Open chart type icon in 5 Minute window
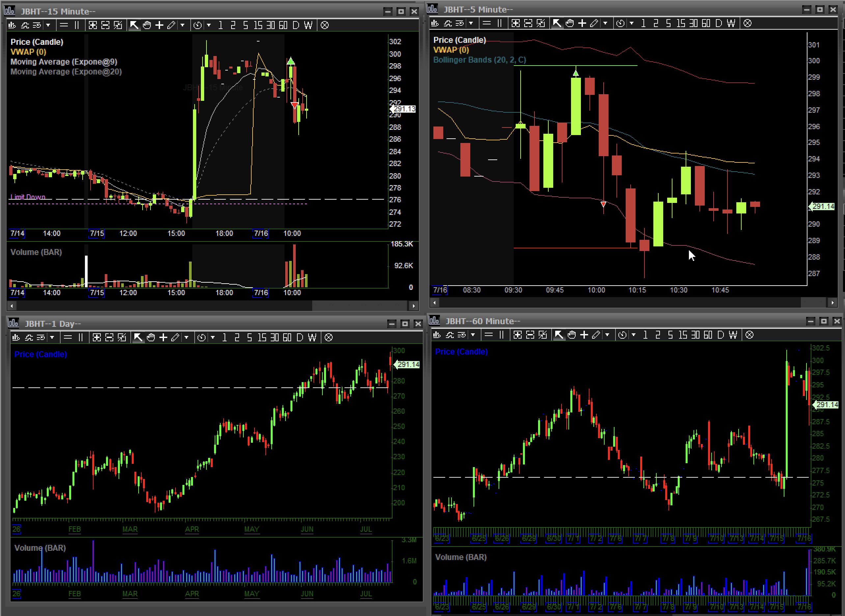Image resolution: width=845 pixels, height=616 pixels. pos(435,23)
